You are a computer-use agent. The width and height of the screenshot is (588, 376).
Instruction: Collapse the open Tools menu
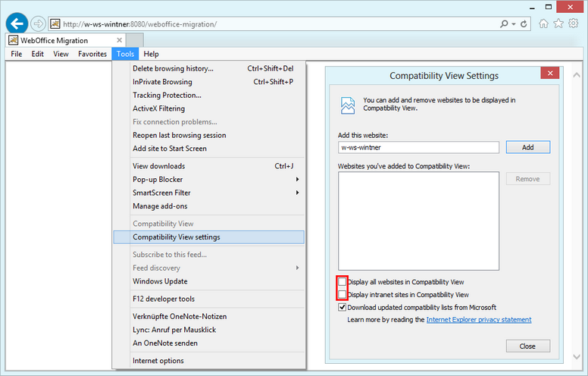click(125, 54)
